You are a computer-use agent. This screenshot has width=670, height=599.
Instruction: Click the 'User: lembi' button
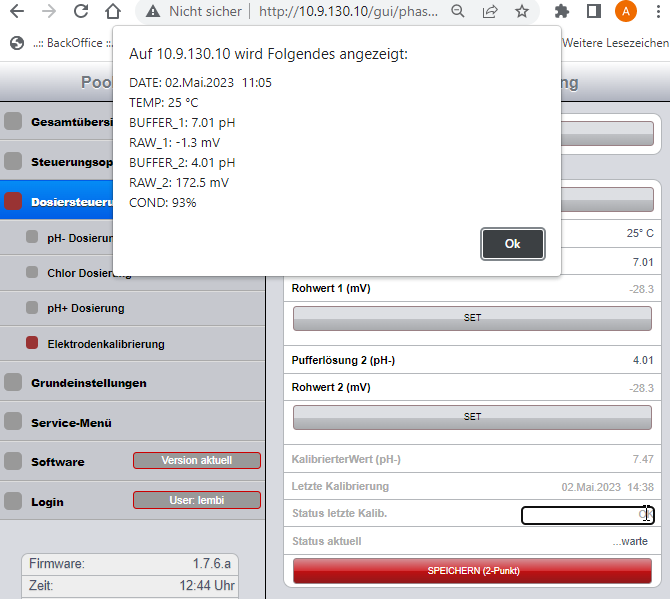197,500
